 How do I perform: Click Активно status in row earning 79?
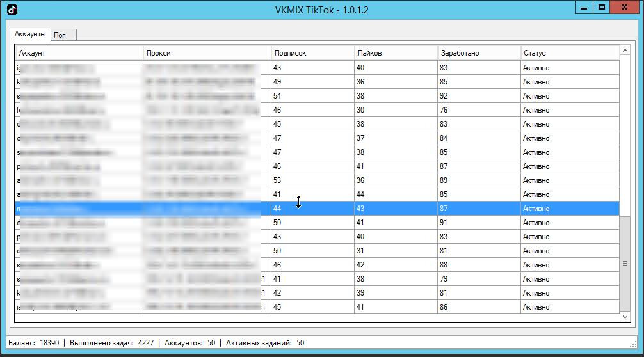click(570, 279)
